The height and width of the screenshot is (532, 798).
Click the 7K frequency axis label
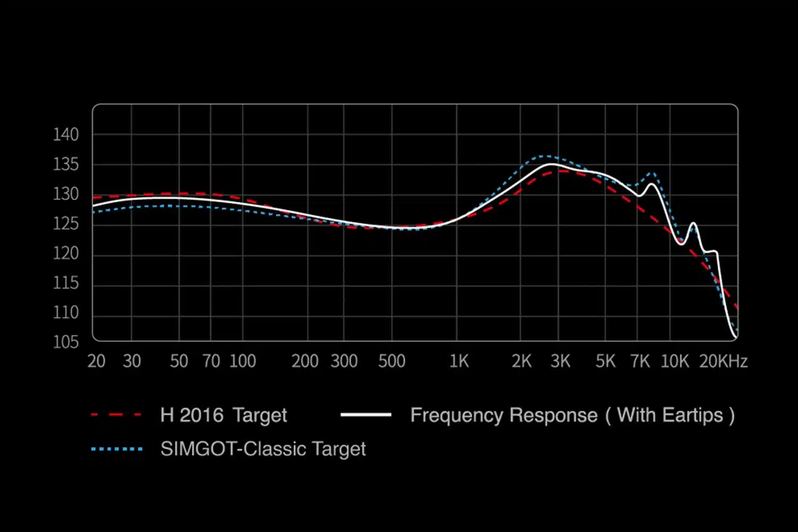pyautogui.click(x=640, y=361)
